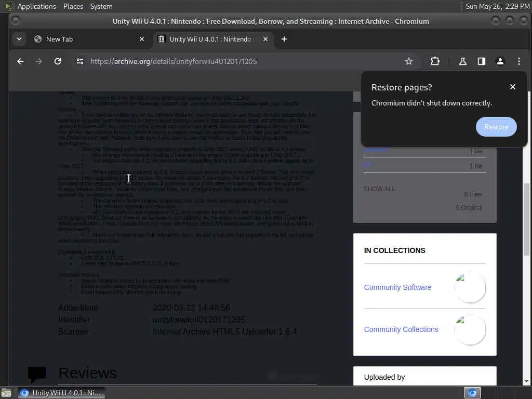Click the show desktop icon in taskbar
The width and height of the screenshot is (532, 399).
coord(6,393)
